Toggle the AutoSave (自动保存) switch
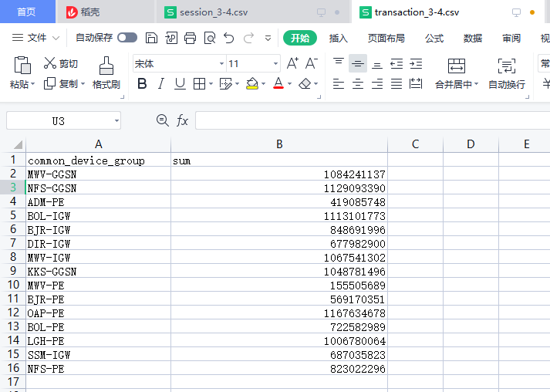Viewport: 550px width, 392px height. [x=127, y=38]
